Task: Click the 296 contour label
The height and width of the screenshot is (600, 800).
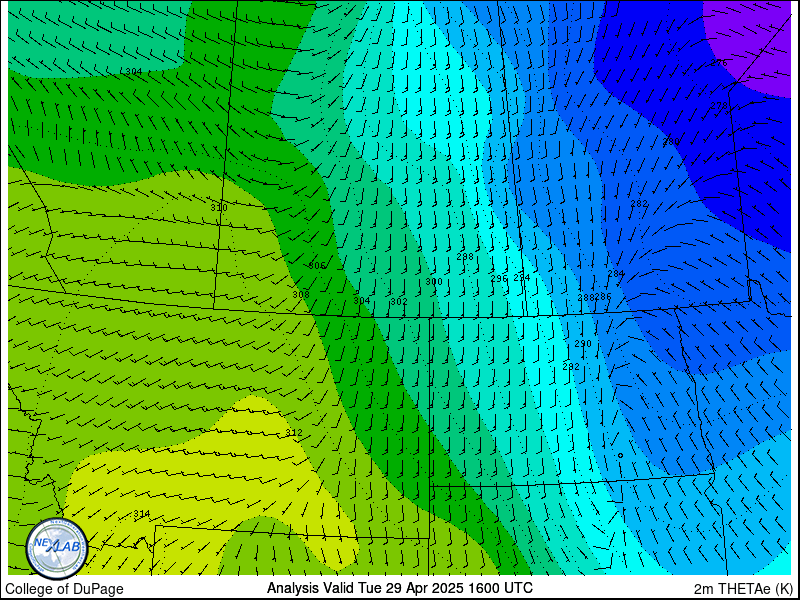Action: point(499,279)
